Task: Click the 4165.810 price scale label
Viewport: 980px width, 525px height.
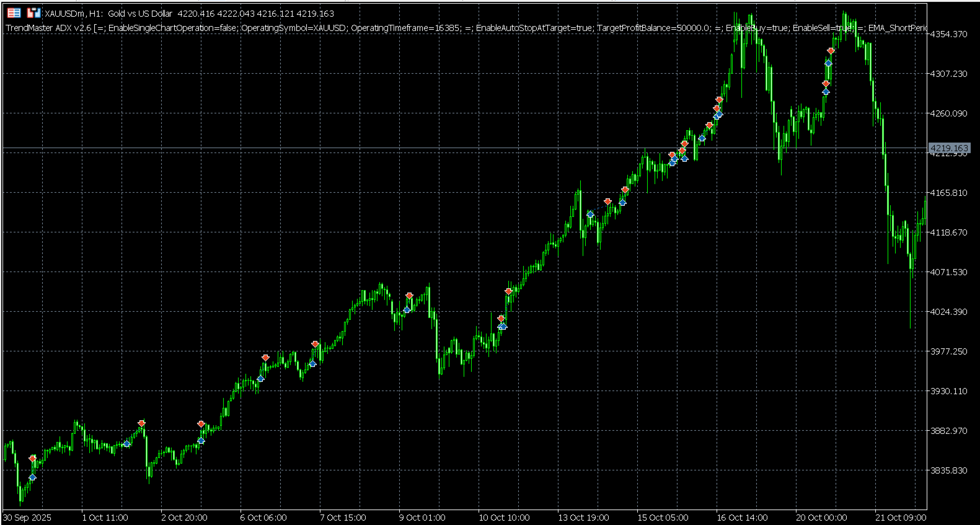Action: coord(948,193)
